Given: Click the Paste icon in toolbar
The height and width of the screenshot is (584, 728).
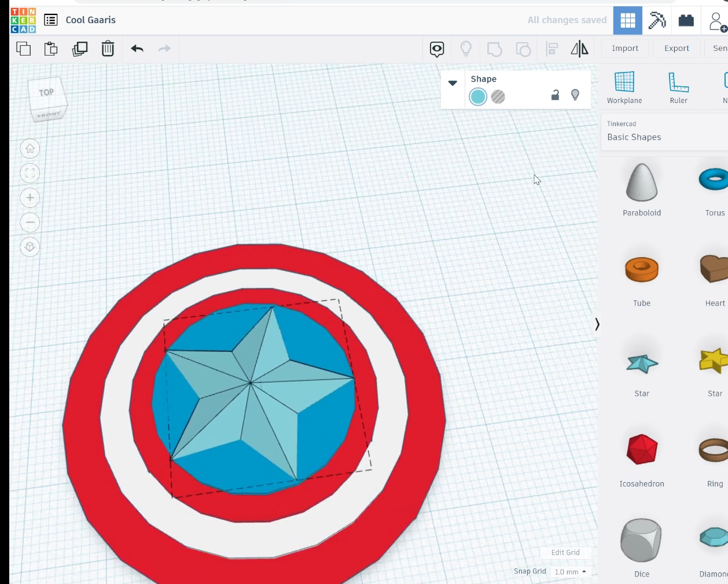Looking at the screenshot, I should 51,49.
